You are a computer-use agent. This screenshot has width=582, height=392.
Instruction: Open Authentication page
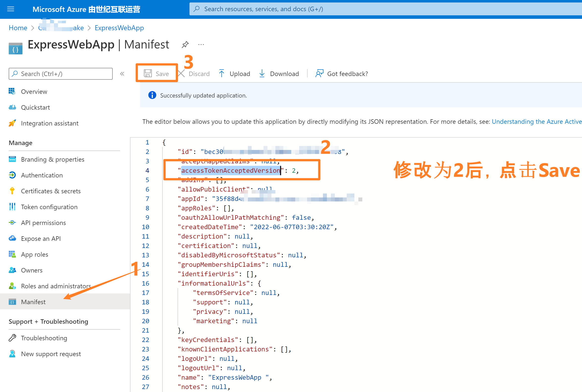pos(42,175)
